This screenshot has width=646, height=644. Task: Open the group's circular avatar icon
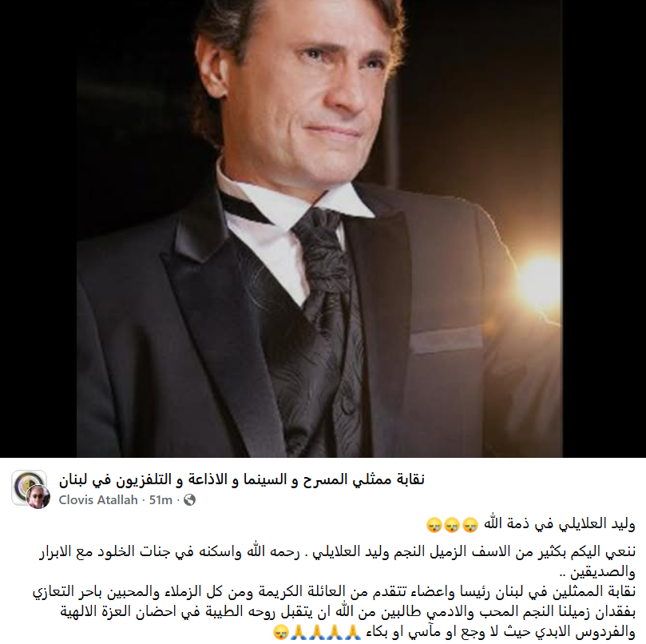pyautogui.click(x=29, y=487)
